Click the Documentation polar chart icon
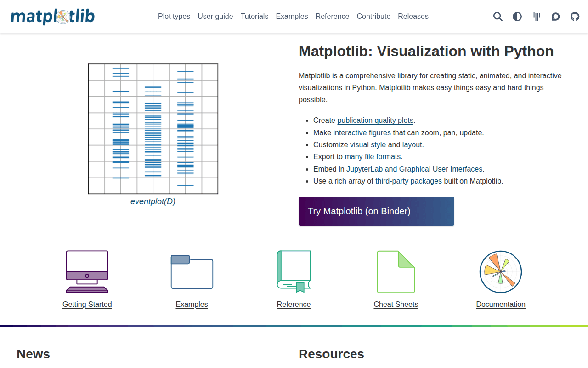 [501, 271]
